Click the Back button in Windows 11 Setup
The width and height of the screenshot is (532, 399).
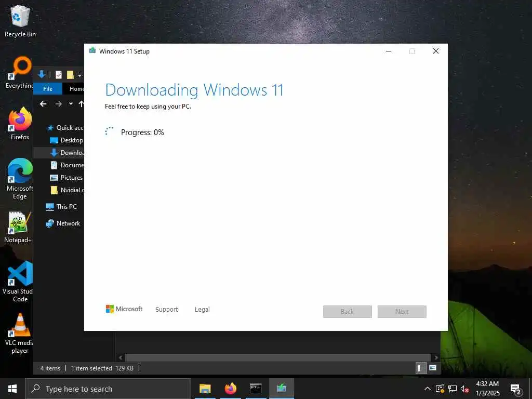348,312
